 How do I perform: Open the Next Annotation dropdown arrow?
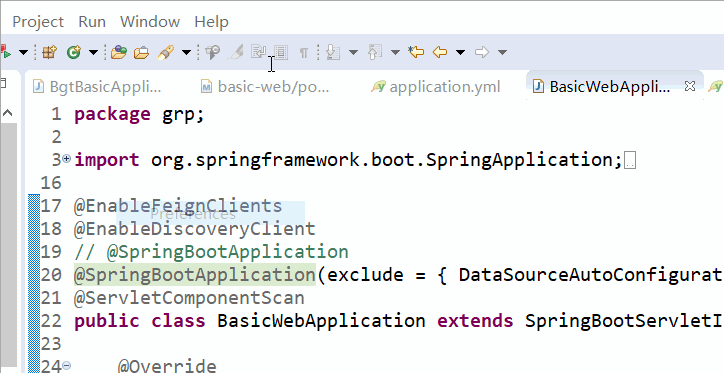tap(353, 52)
